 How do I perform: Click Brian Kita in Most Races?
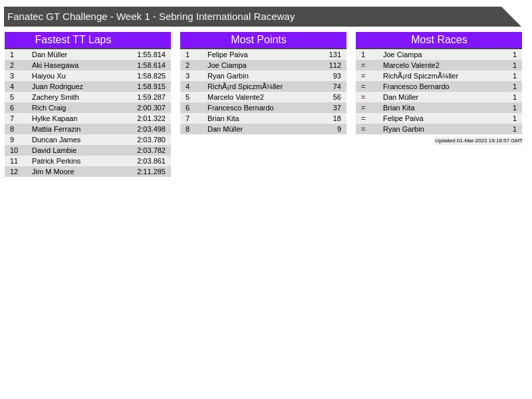(x=398, y=108)
